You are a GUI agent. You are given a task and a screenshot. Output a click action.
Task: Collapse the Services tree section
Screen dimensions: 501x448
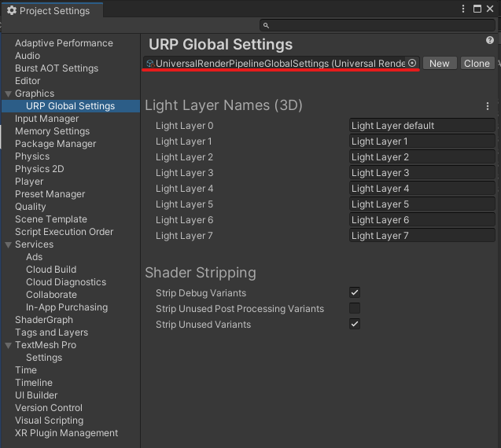9,244
